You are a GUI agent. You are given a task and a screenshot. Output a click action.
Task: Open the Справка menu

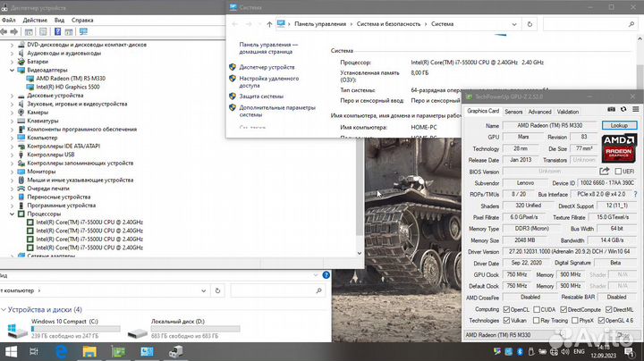click(82, 20)
